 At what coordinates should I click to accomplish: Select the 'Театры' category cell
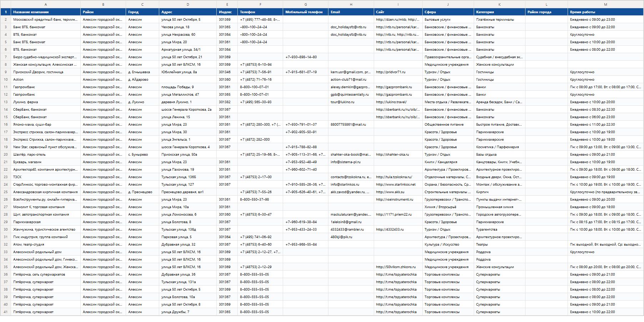point(499,245)
